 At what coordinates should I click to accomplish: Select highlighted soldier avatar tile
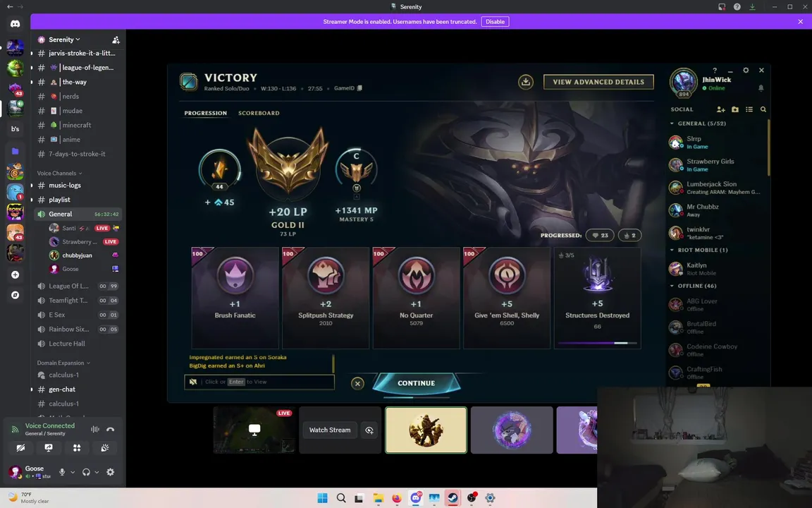(x=426, y=430)
